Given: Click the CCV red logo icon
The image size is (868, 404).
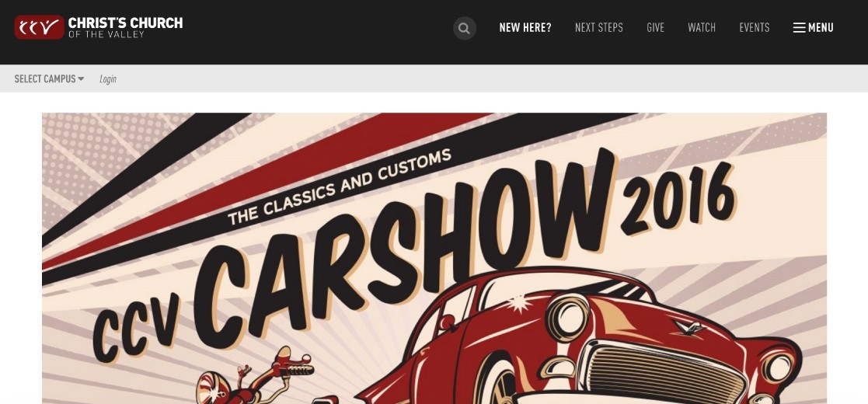Looking at the screenshot, I should [40, 27].
